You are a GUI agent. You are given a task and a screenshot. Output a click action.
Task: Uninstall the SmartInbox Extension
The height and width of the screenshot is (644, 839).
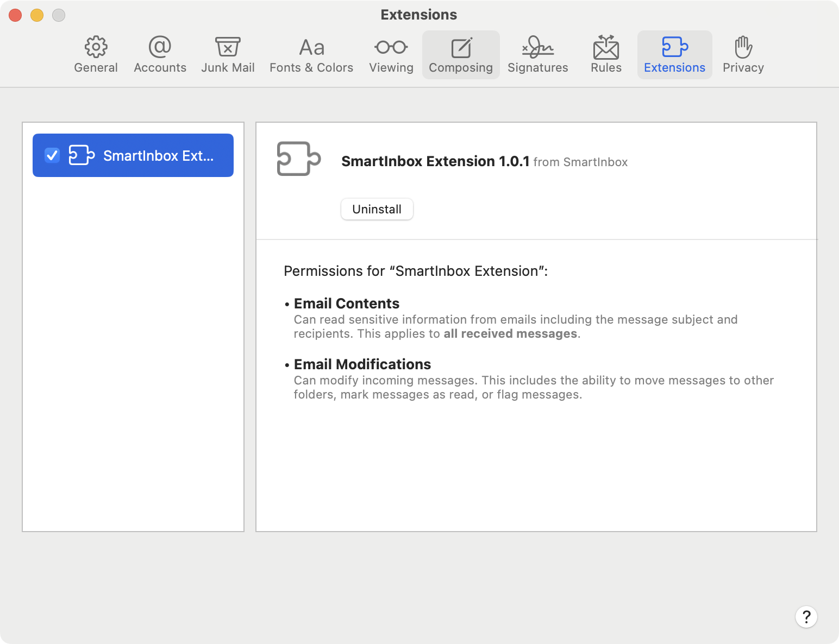pos(377,209)
